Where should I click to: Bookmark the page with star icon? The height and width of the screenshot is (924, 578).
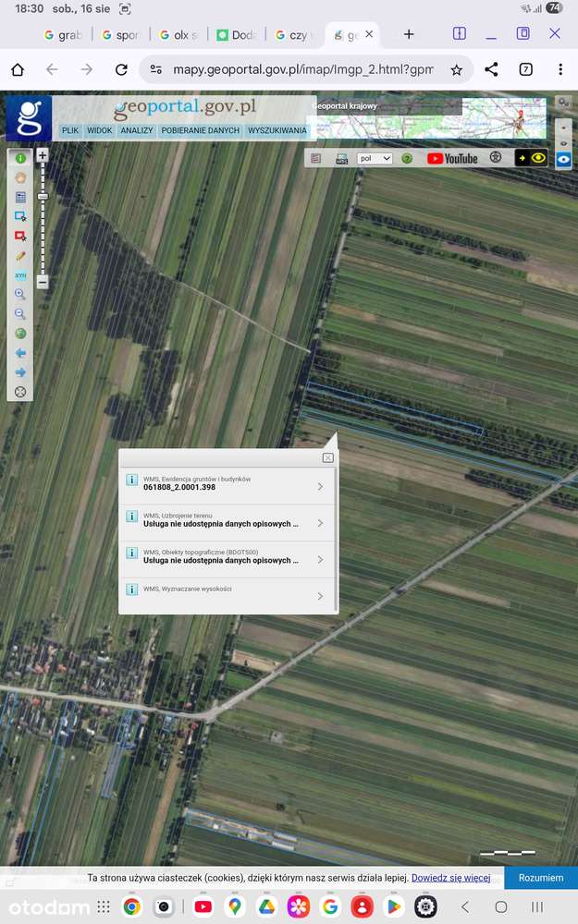[x=456, y=70]
